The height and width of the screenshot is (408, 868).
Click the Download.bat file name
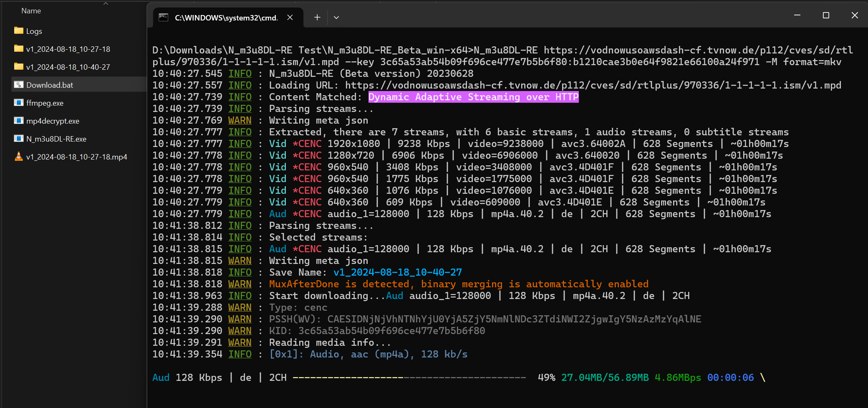click(50, 85)
